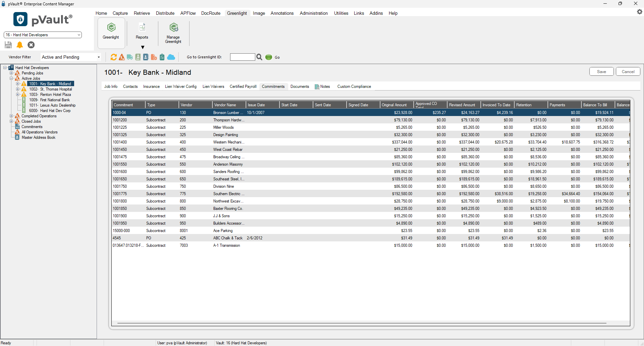Expand the 1001- Key Bank - Midland node
Viewport: 644px width, 346px height.
pyautogui.click(x=18, y=84)
